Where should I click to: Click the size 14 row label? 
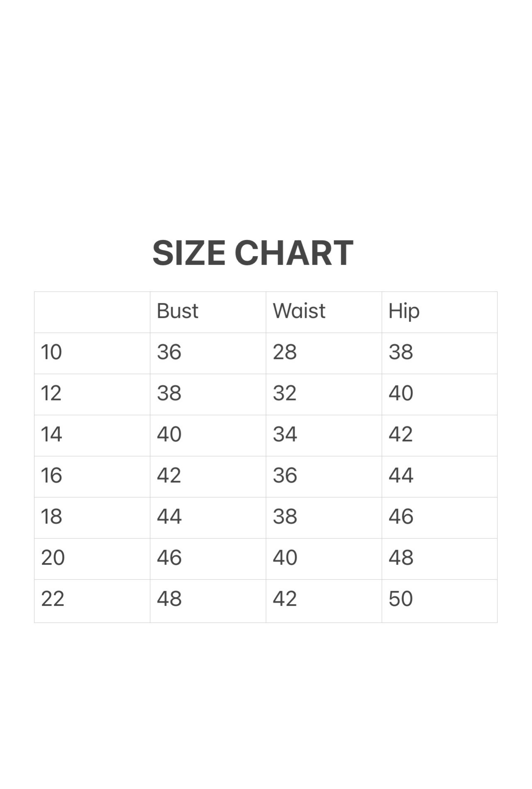click(x=51, y=434)
